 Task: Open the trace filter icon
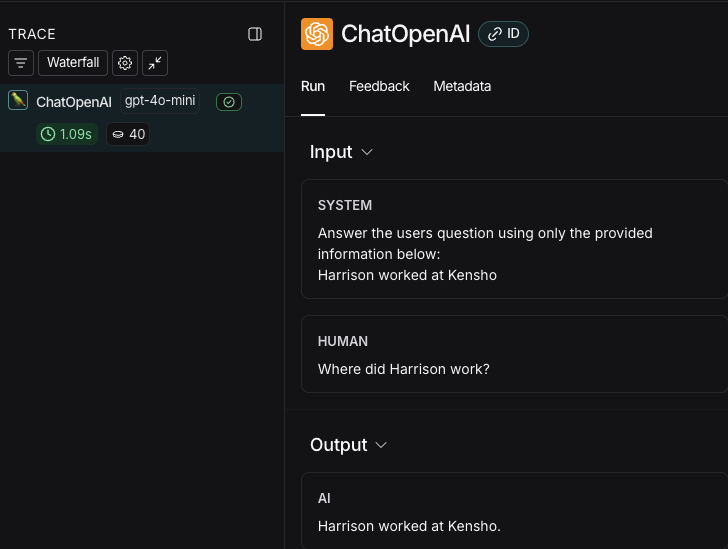coord(21,63)
